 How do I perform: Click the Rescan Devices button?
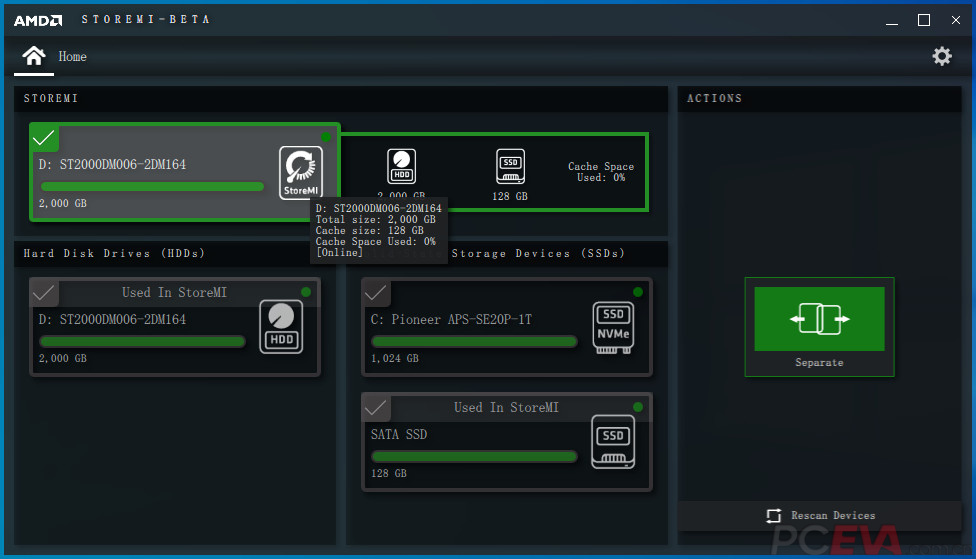tap(819, 515)
